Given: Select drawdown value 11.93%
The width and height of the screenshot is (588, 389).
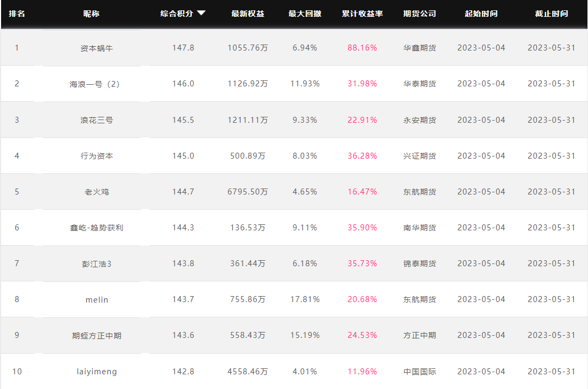Looking at the screenshot, I should pyautogui.click(x=305, y=84).
